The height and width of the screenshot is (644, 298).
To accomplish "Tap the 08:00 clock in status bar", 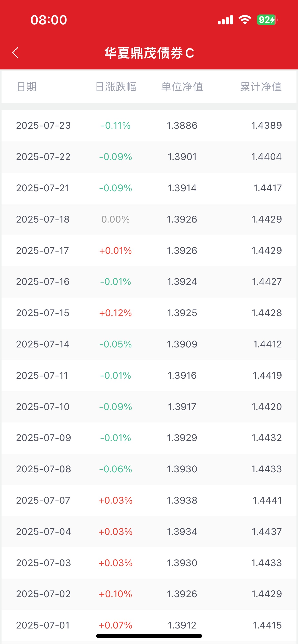I will pos(49,20).
